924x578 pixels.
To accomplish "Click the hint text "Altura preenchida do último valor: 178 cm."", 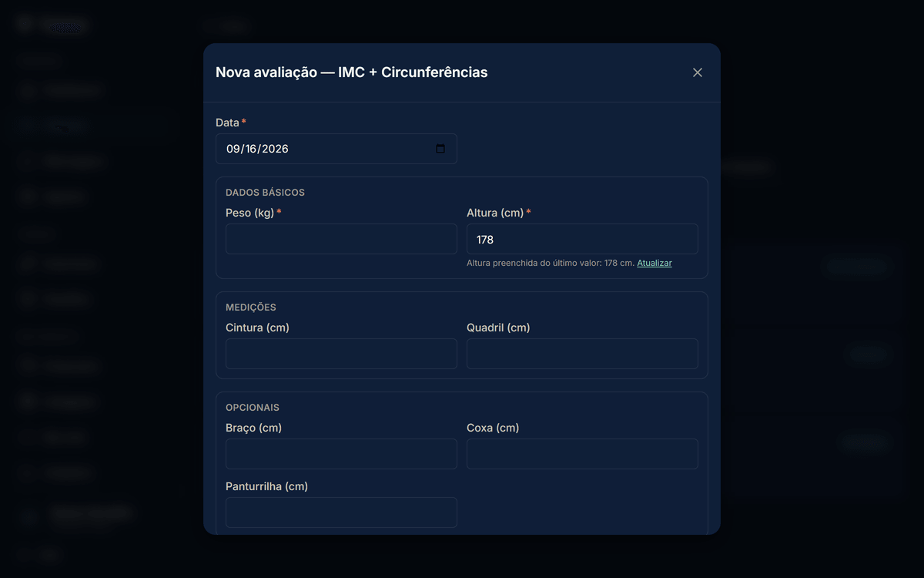I will coord(551,263).
